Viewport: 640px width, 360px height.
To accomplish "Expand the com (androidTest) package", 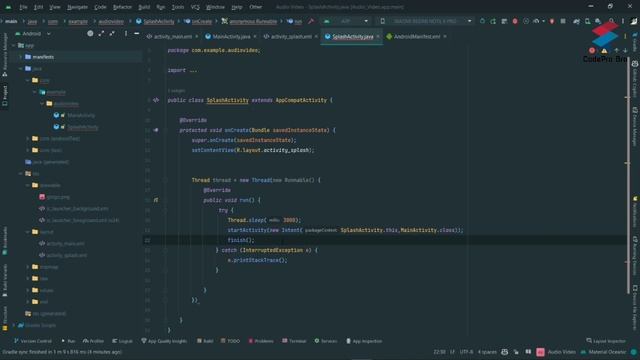I will coord(28,138).
